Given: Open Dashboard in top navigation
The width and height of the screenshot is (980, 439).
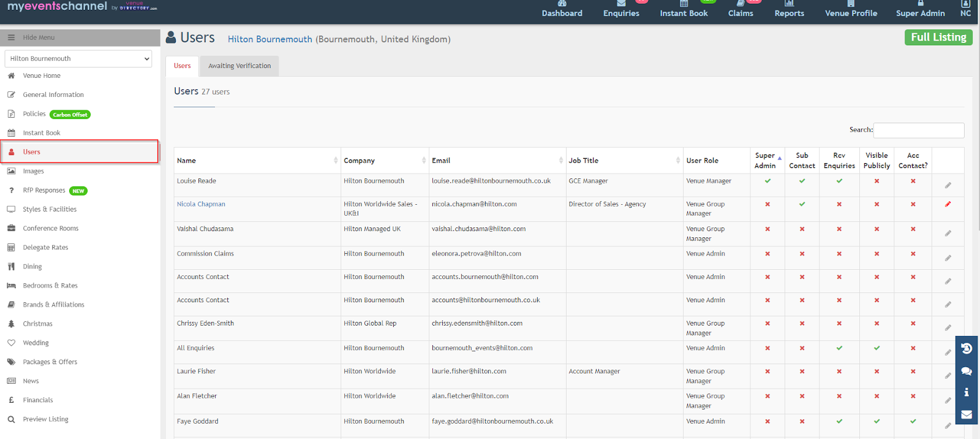Looking at the screenshot, I should [562, 10].
